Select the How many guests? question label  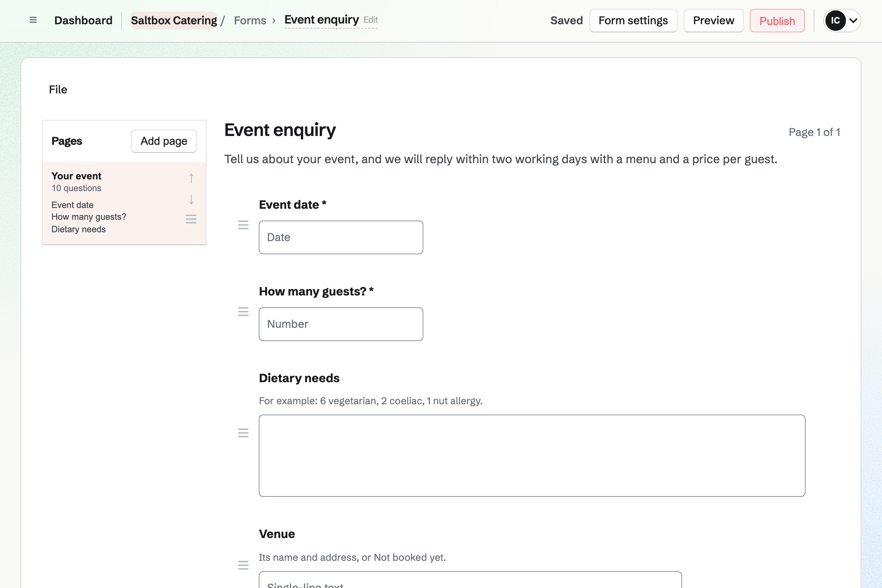coord(316,291)
